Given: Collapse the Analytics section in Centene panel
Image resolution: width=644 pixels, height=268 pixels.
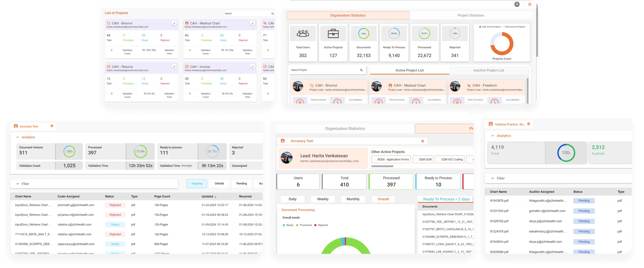Looking at the screenshot, I should (x=493, y=136).
